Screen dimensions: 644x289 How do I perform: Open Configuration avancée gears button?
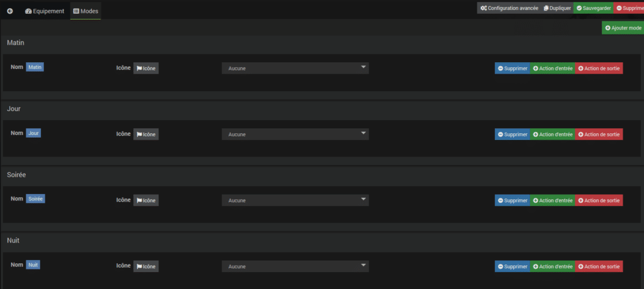(509, 8)
